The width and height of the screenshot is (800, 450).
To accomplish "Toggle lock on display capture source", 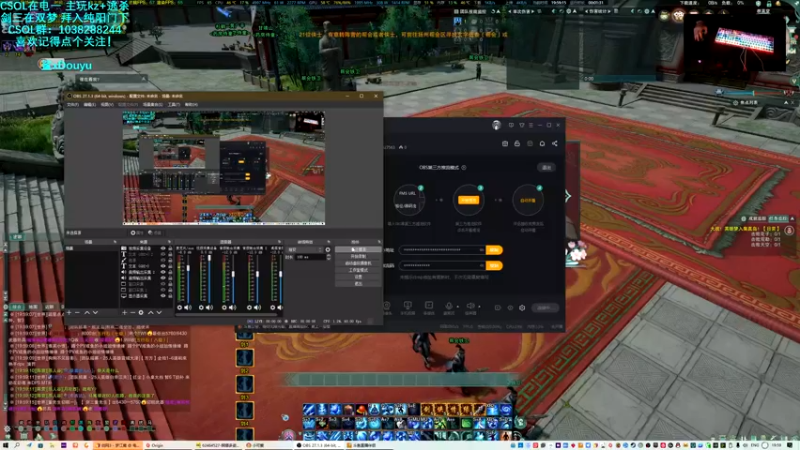I will click(170, 296).
